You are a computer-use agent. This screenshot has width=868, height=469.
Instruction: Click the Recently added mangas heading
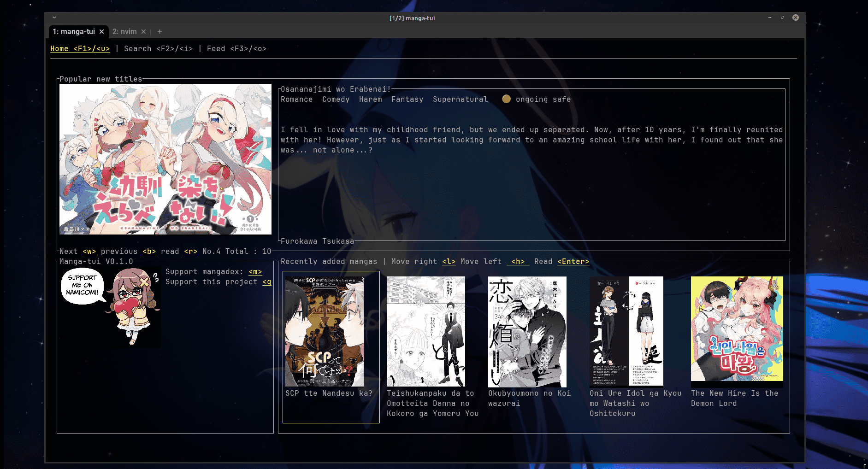click(x=329, y=262)
